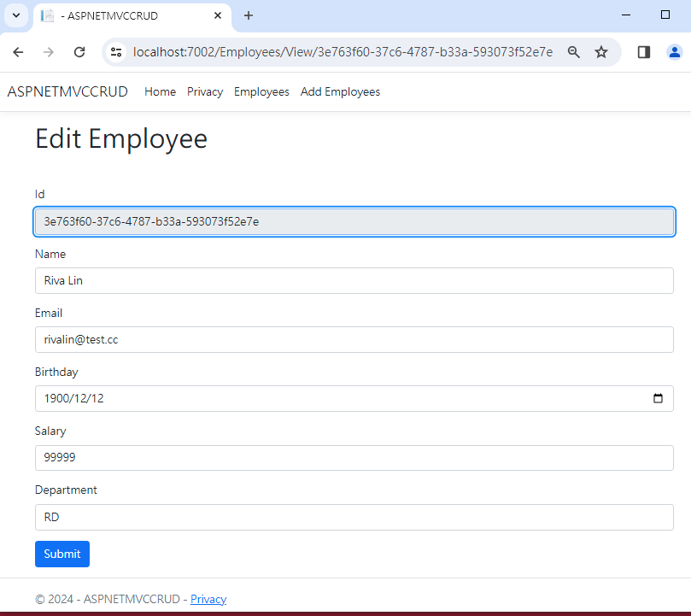Click the browser back arrow
Screen dimensions: 691x616
(18, 52)
